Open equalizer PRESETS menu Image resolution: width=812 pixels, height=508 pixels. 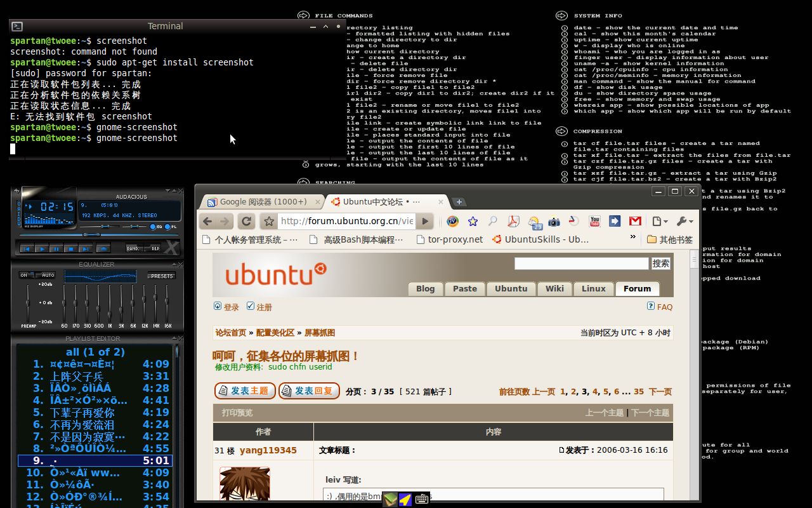click(162, 276)
